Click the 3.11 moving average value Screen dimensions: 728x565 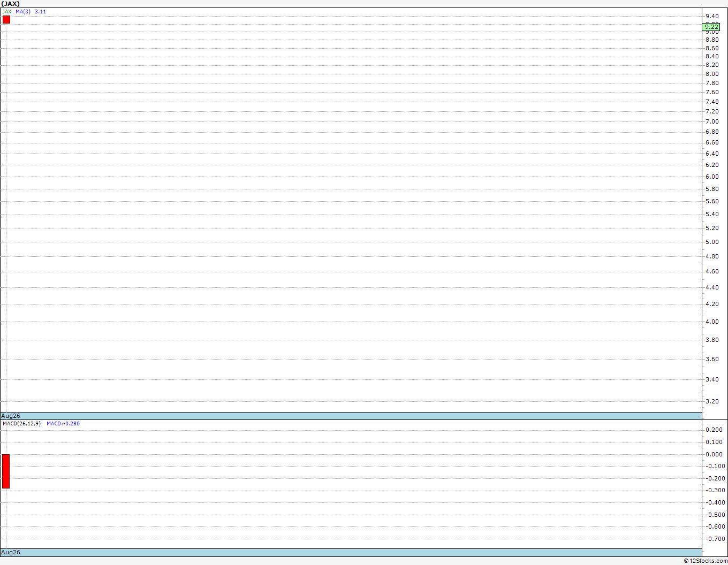[40, 11]
